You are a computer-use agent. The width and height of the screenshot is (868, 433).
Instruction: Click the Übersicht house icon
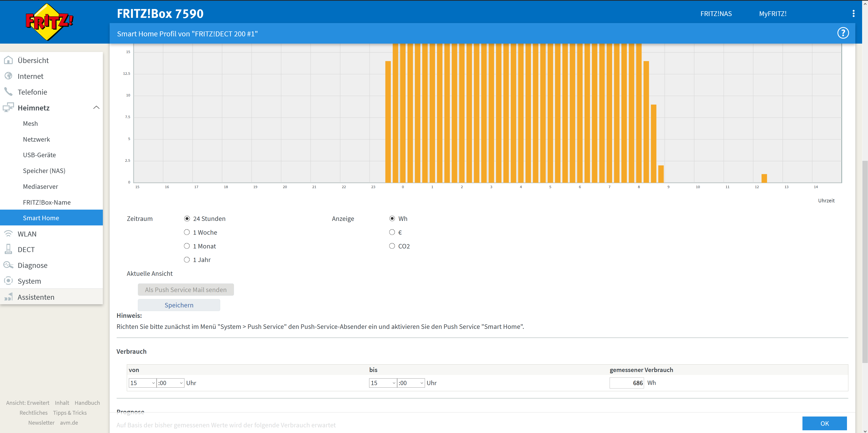coord(8,60)
